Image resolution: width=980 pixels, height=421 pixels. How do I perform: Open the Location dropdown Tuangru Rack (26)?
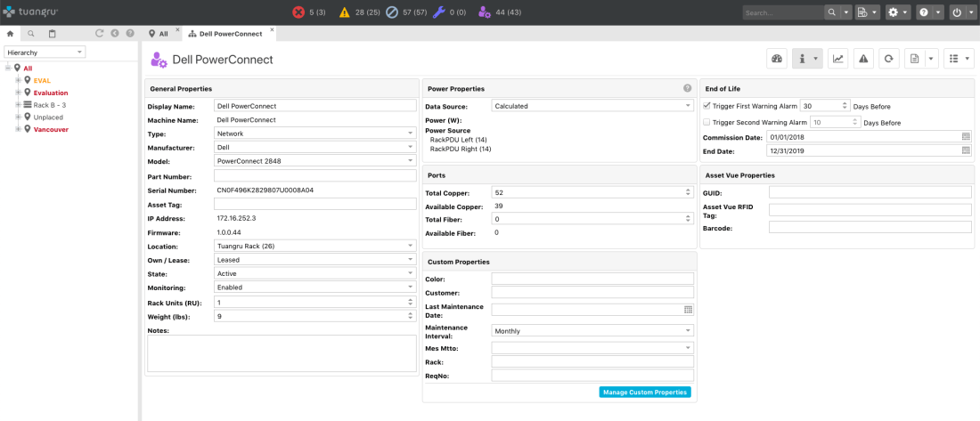(315, 246)
